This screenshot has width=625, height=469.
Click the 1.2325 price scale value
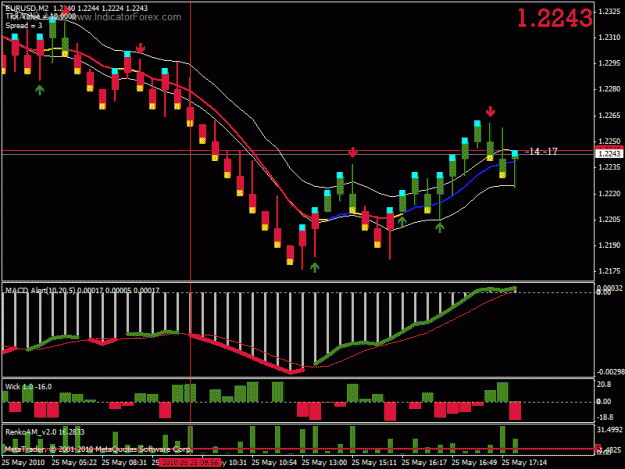coord(610,12)
